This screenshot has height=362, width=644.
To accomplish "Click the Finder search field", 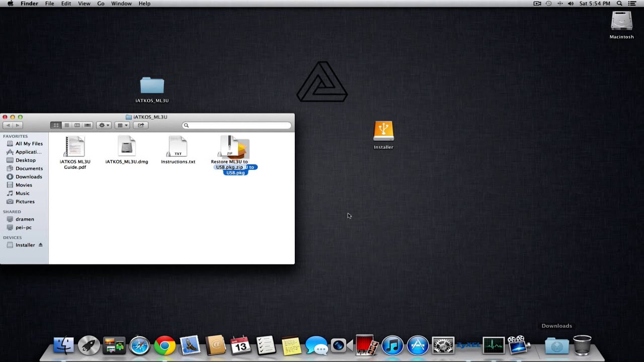I will (x=236, y=125).
